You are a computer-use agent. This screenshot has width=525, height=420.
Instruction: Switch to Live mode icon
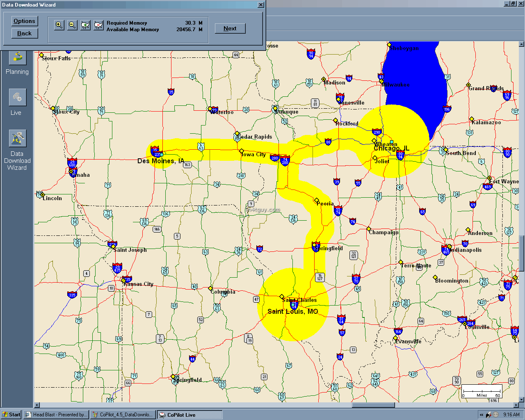17,98
